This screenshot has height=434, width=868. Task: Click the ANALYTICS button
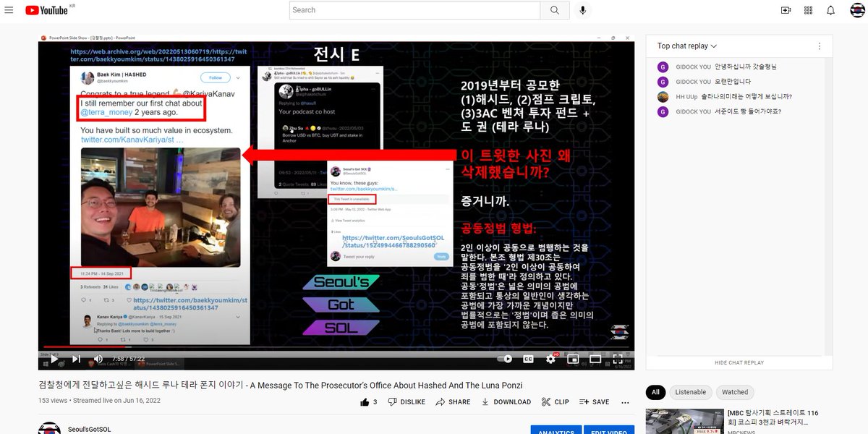pyautogui.click(x=556, y=430)
